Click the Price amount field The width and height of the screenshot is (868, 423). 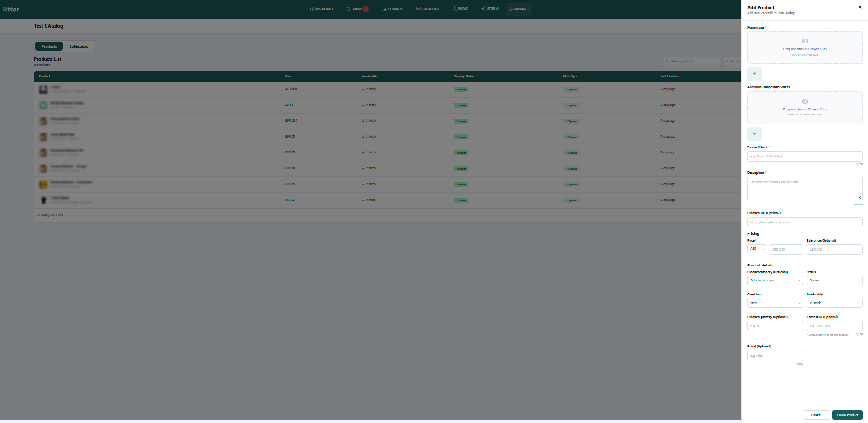786,250
